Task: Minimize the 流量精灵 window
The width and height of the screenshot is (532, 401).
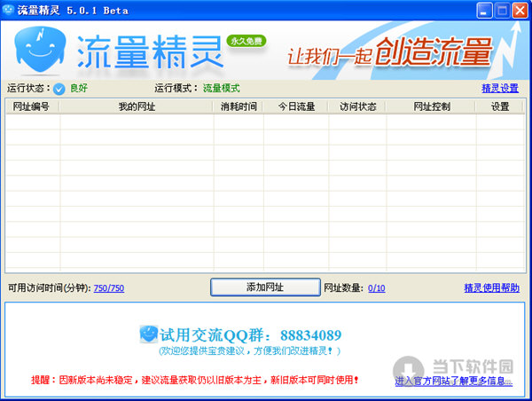Action: 484,11
